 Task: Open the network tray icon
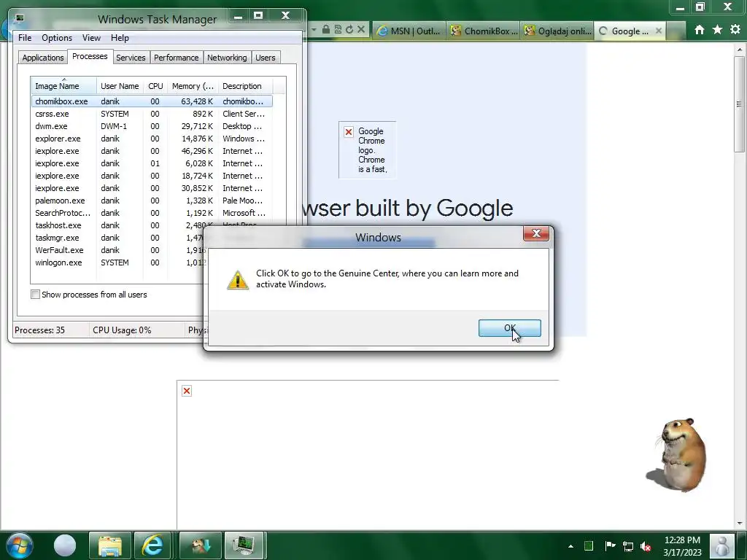(628, 546)
